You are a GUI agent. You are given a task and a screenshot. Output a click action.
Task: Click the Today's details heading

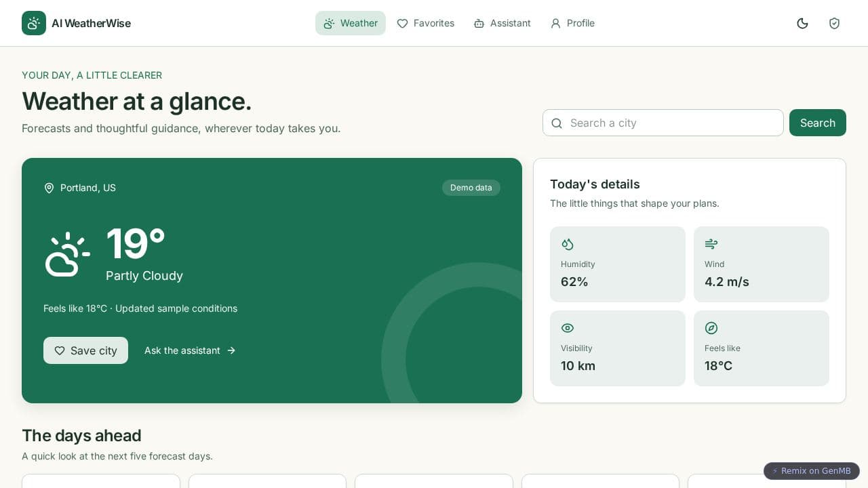coord(595,184)
